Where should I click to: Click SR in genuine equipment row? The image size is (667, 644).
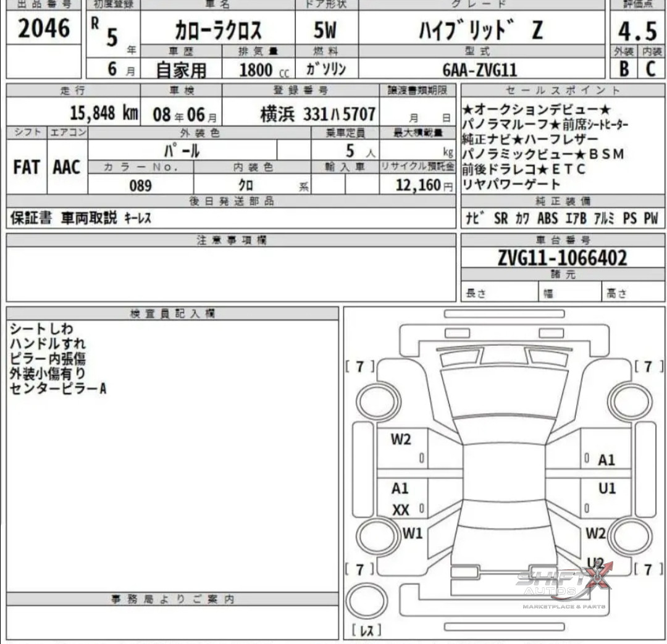(x=501, y=219)
